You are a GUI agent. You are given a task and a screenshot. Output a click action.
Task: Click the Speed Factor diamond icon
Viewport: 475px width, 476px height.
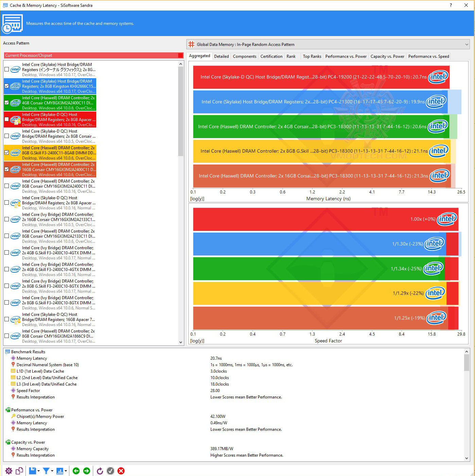pyautogui.click(x=13, y=391)
